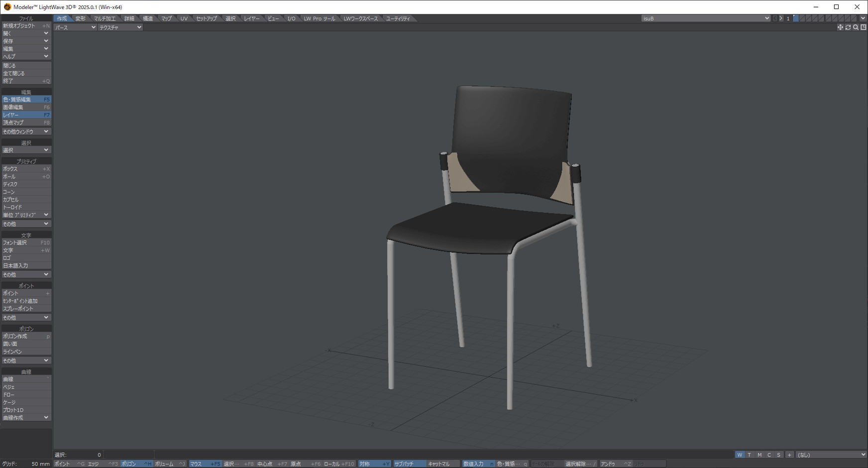Select the ディスク primitive tool
Screen dimensions: 868x468
click(x=26, y=184)
